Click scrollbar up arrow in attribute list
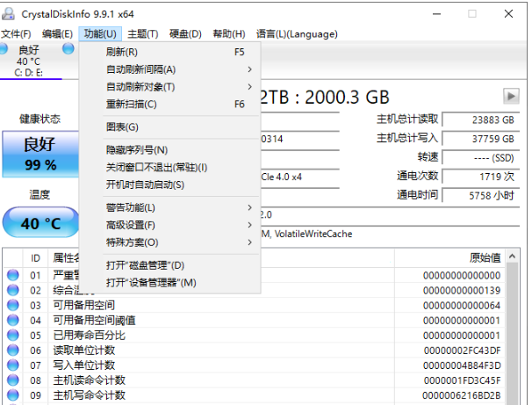Screen dimensions: 532x405 [x=513, y=257]
